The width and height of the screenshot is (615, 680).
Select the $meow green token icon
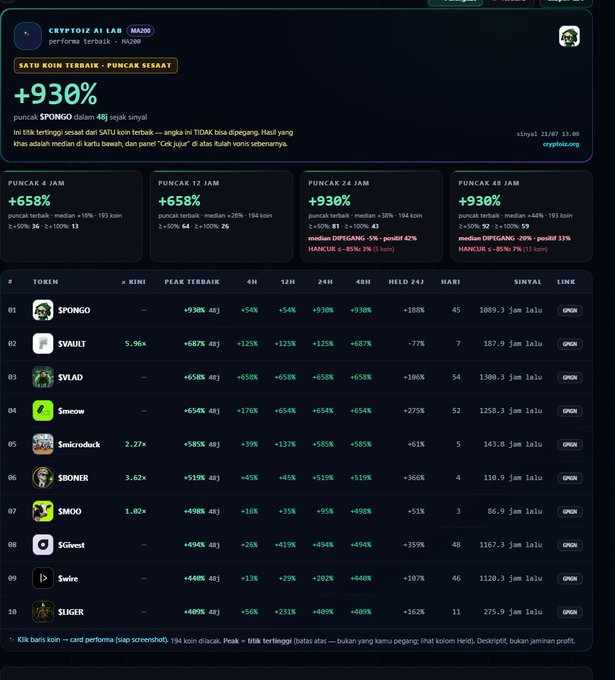point(43,411)
